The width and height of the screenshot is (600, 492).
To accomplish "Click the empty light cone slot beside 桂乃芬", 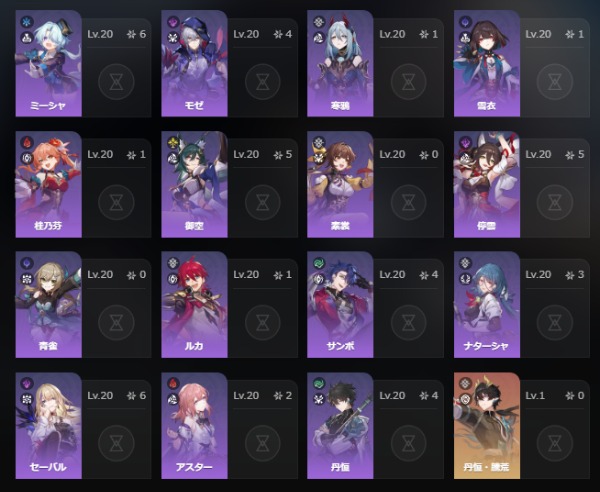I will 116,202.
